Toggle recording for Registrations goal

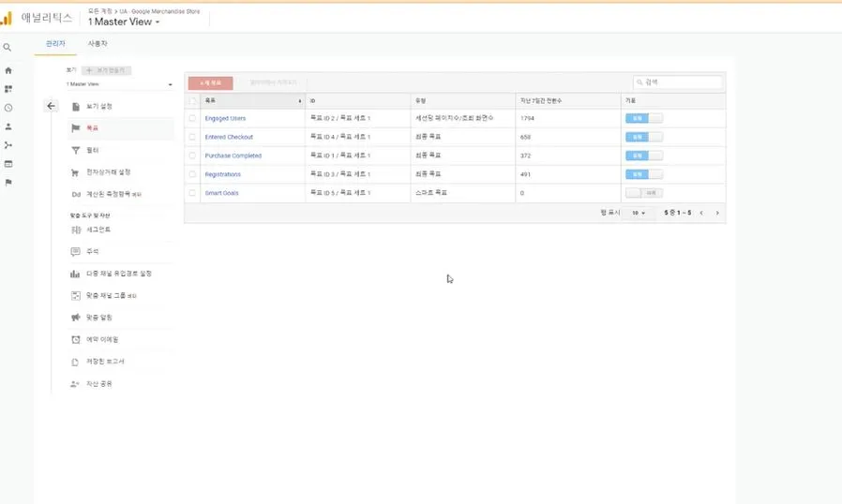click(644, 174)
